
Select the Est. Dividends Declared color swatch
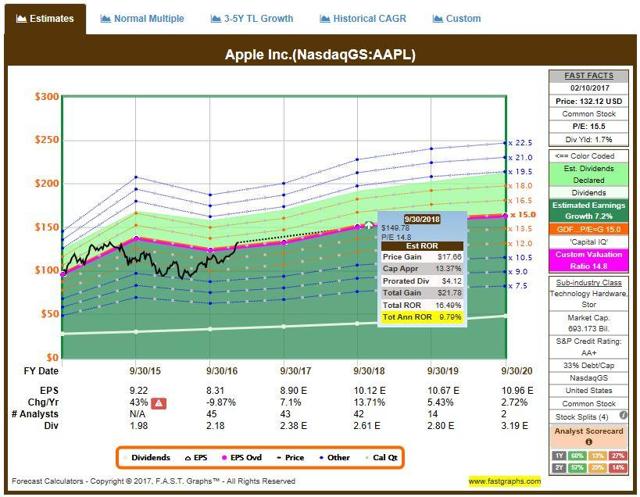point(589,174)
